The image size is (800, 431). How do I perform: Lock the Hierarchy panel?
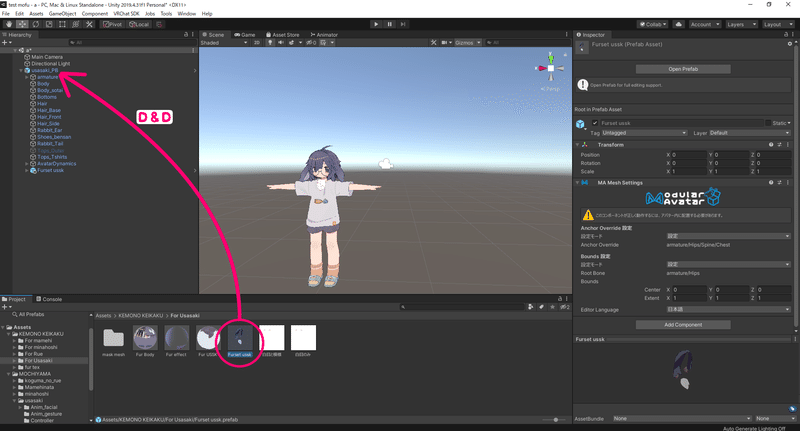[x=186, y=34]
